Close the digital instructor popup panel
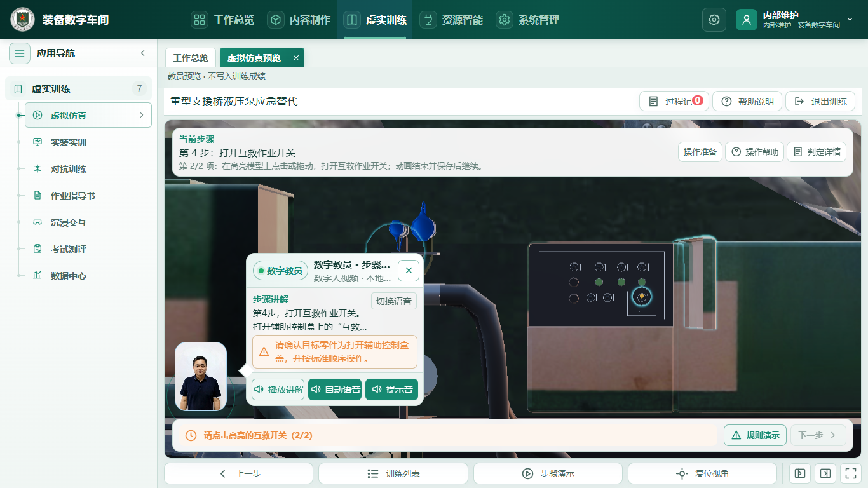 click(409, 271)
